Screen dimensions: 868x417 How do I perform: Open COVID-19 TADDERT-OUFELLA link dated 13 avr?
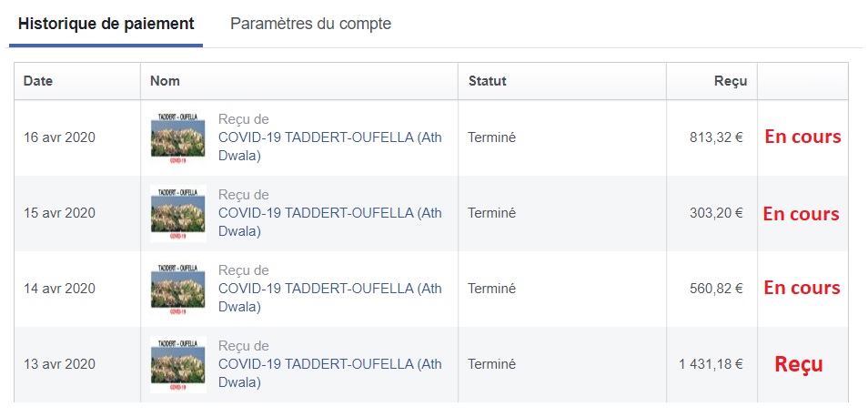[330, 373]
